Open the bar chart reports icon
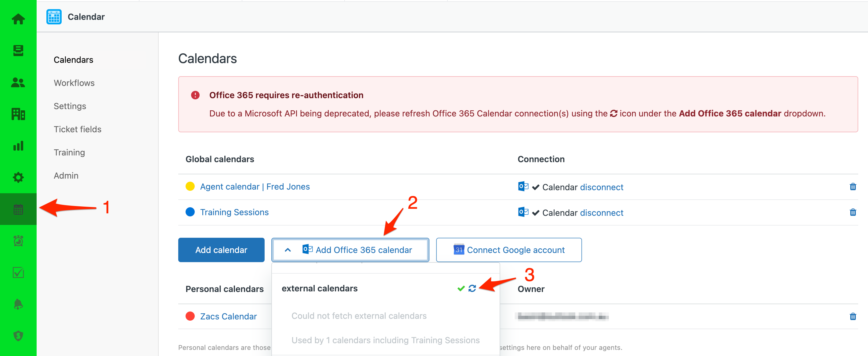 (18, 146)
